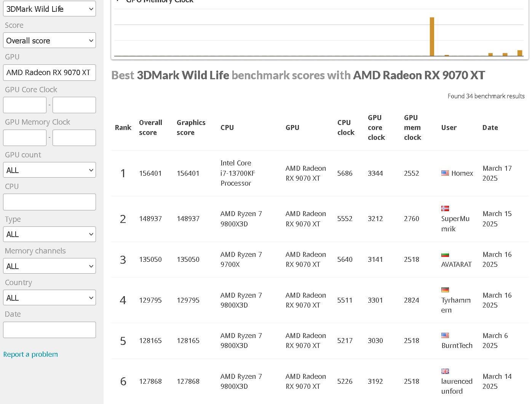Click the Bulgarian flag above AVATARAT
The image size is (532, 404).
[x=445, y=254]
